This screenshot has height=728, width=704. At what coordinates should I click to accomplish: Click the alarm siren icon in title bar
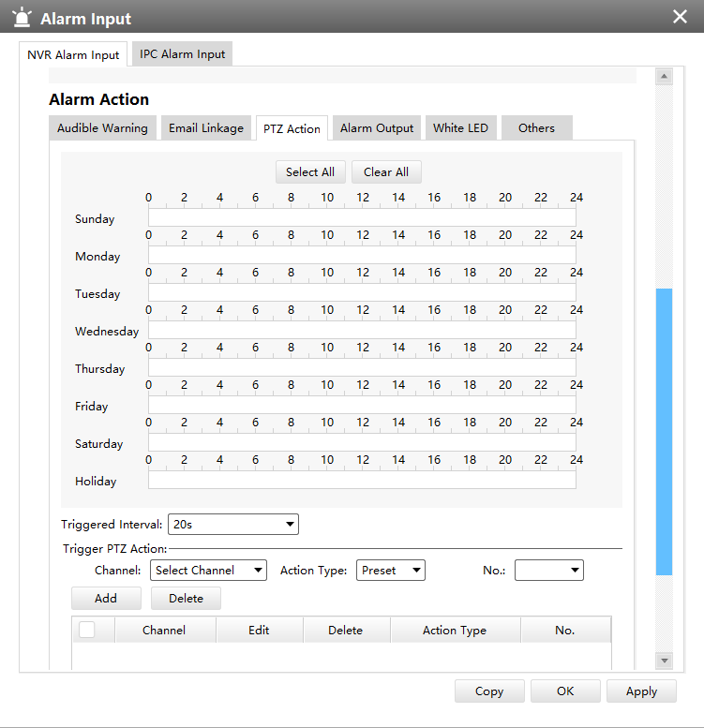22,18
